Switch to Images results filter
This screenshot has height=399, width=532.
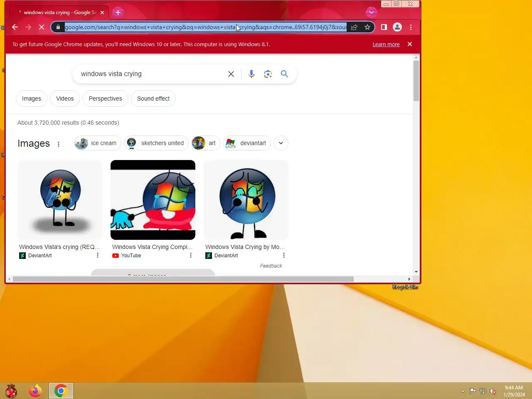pos(32,99)
